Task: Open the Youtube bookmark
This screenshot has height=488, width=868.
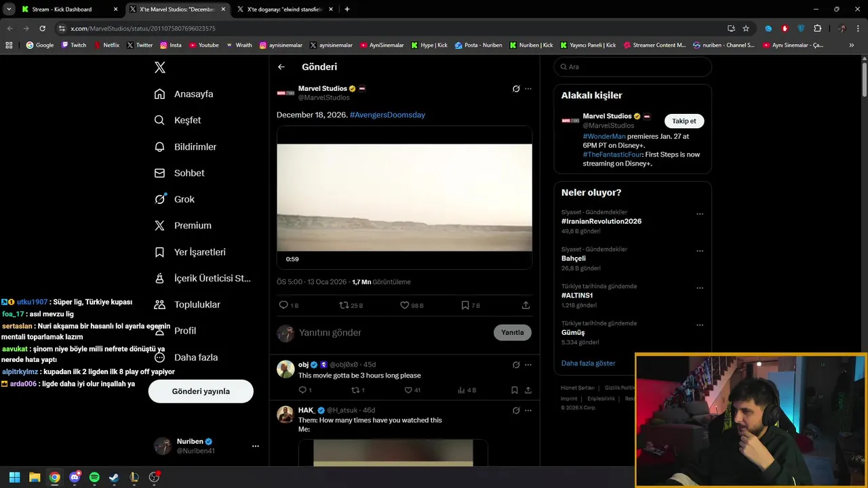Action: [204, 45]
